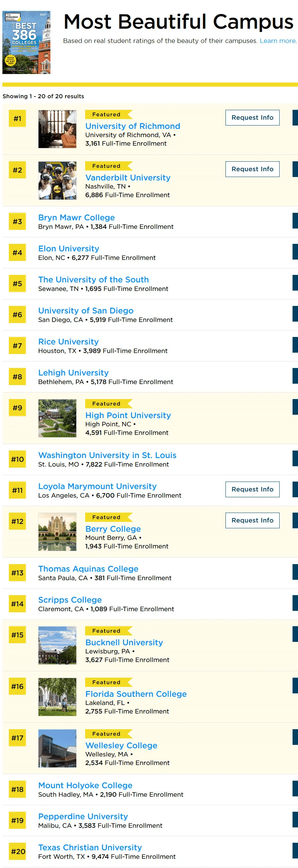Screen dimensions: 298x868
Task: Click the #10 rank badge
Action: pos(17,459)
